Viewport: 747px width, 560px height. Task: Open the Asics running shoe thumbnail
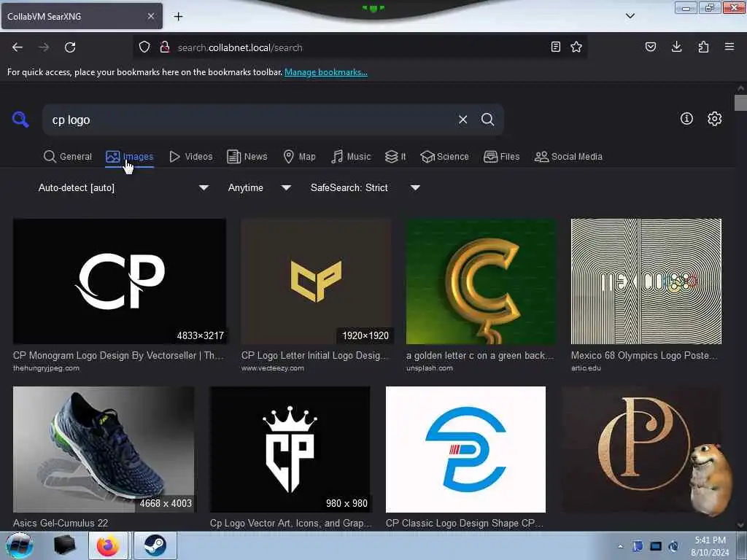(104, 449)
